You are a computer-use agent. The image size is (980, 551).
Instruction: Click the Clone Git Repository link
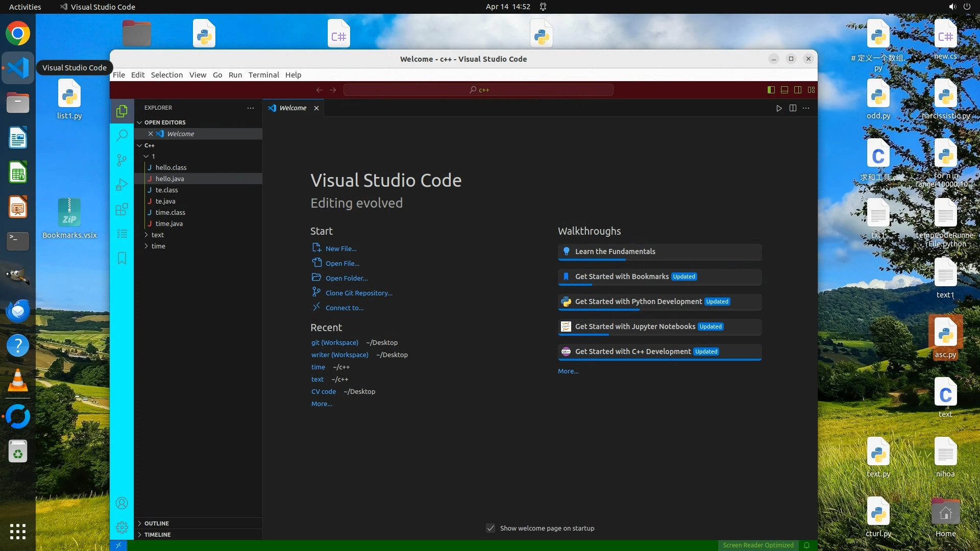[x=359, y=293]
